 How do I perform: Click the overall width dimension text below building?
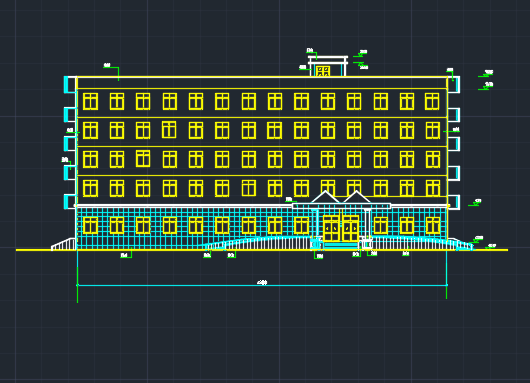262,282
